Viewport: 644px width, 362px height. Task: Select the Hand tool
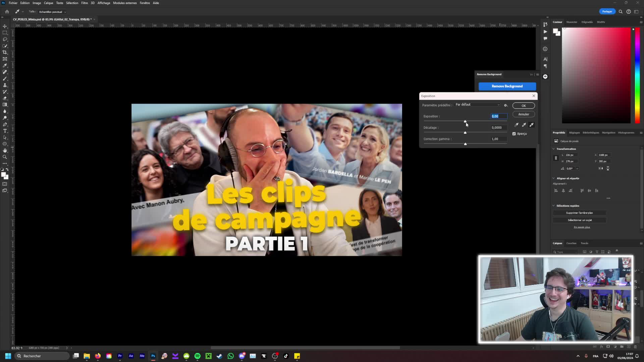point(5,150)
